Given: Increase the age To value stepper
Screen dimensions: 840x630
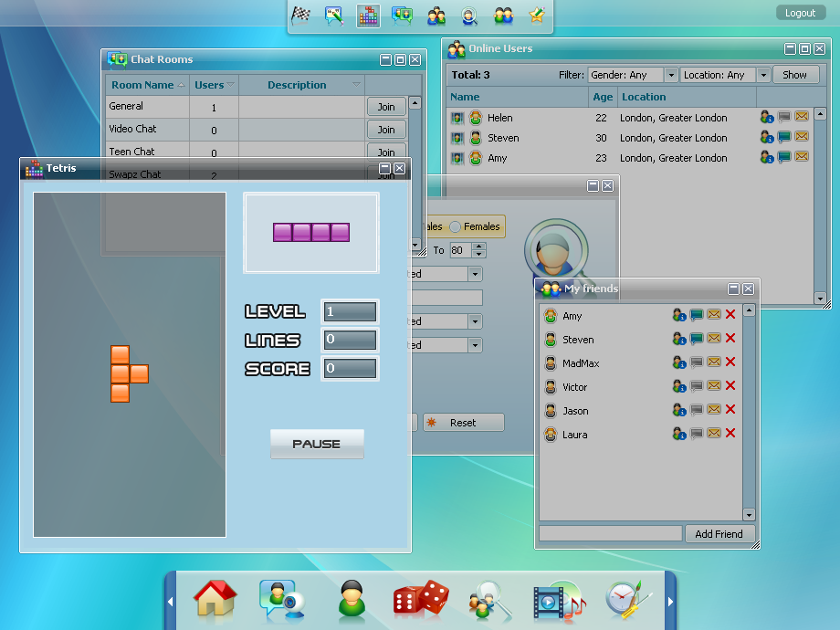Looking at the screenshot, I should 479,247.
